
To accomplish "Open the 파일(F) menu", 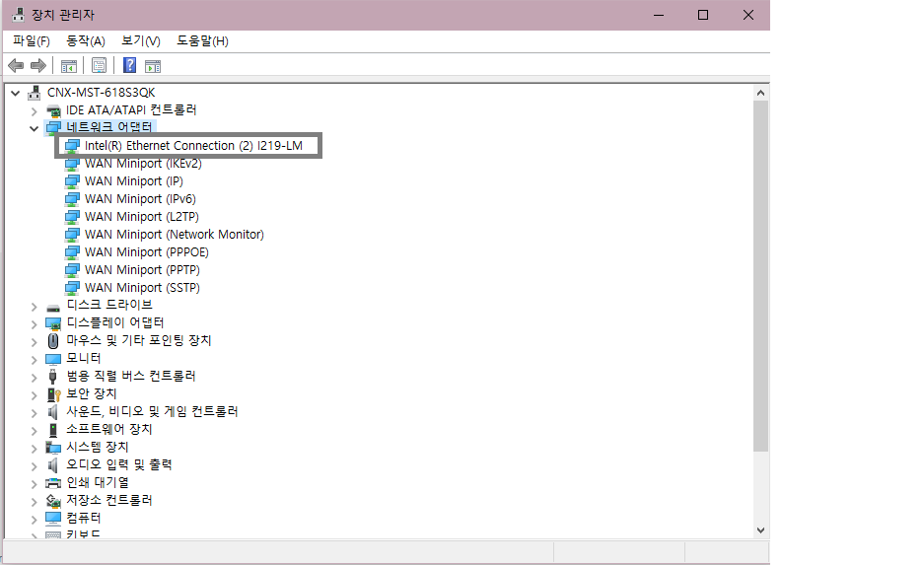I will (x=32, y=40).
